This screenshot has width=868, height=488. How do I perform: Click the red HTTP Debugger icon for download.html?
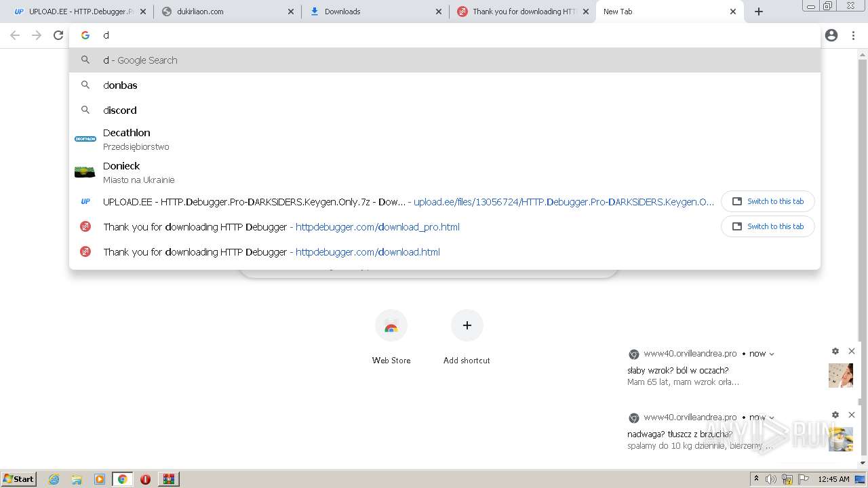[x=85, y=251]
